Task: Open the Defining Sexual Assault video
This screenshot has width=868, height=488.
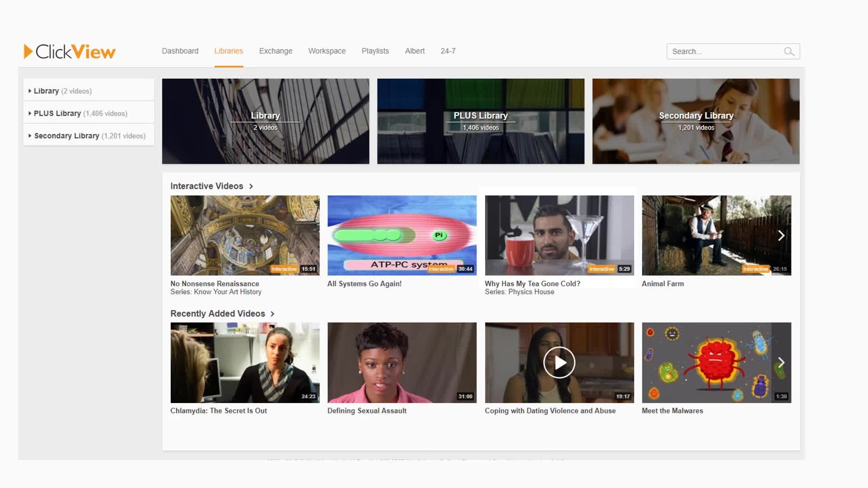Action: (x=401, y=362)
